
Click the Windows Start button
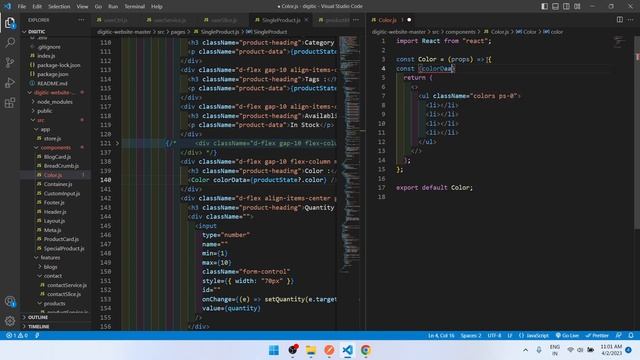point(274,350)
